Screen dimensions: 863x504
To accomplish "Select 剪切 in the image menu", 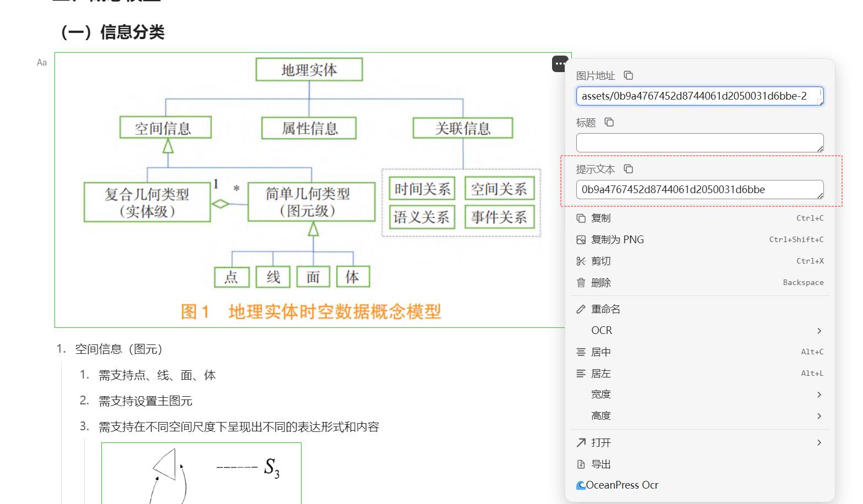I will click(x=700, y=261).
